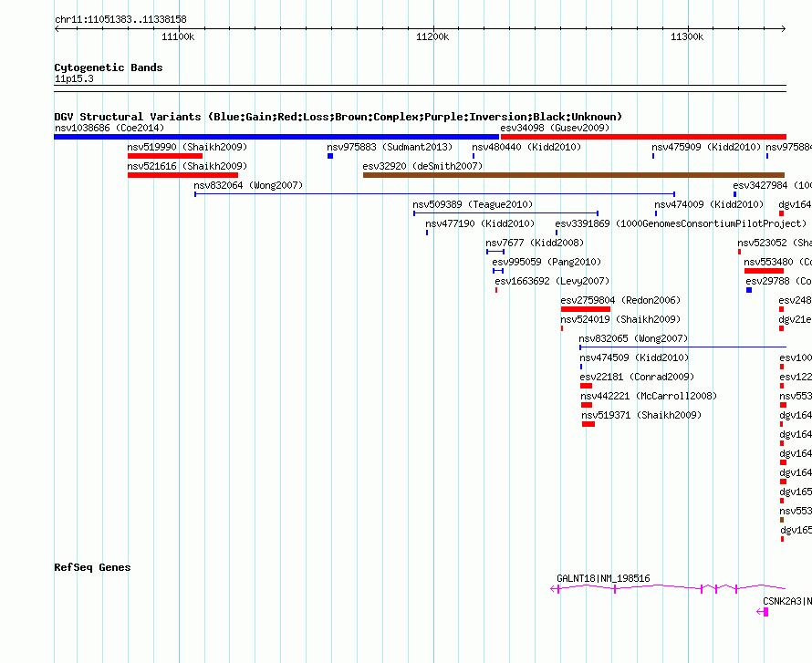Screen dimensions: 812x663
Task: Open the esv22181 (Conrad2009) label
Action: coord(637,377)
